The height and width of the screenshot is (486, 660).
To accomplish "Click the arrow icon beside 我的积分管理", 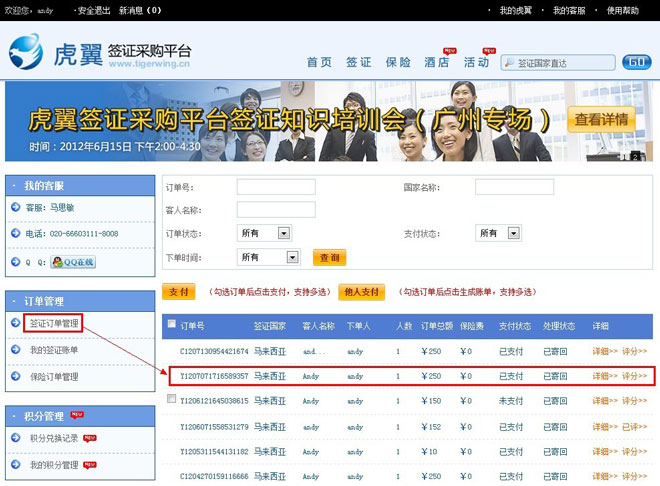I will [x=16, y=464].
